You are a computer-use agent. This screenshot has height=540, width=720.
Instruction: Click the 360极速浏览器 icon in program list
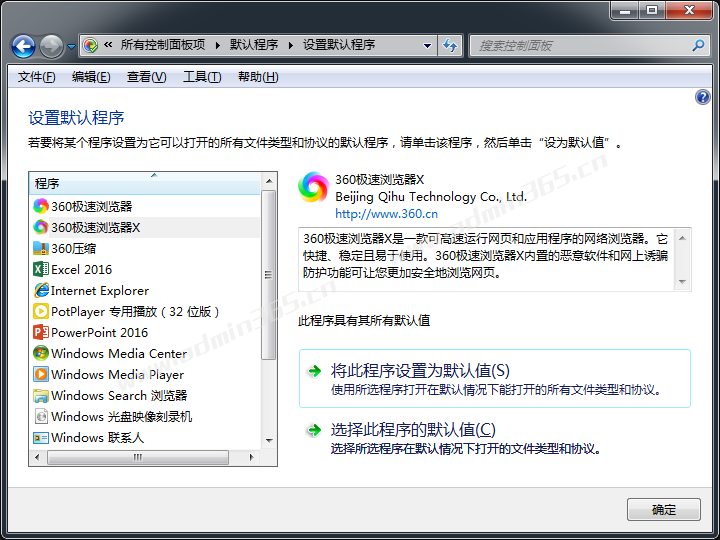[41, 206]
